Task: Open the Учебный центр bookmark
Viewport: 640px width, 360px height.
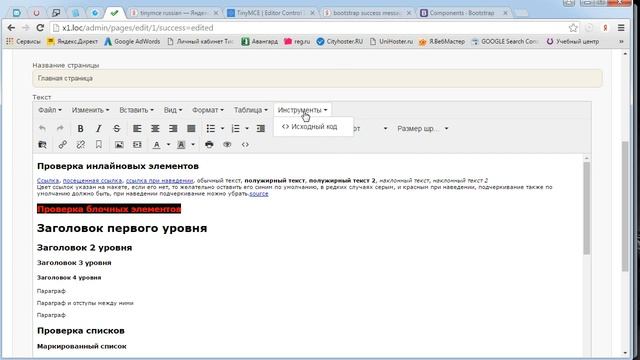Action: click(573, 42)
